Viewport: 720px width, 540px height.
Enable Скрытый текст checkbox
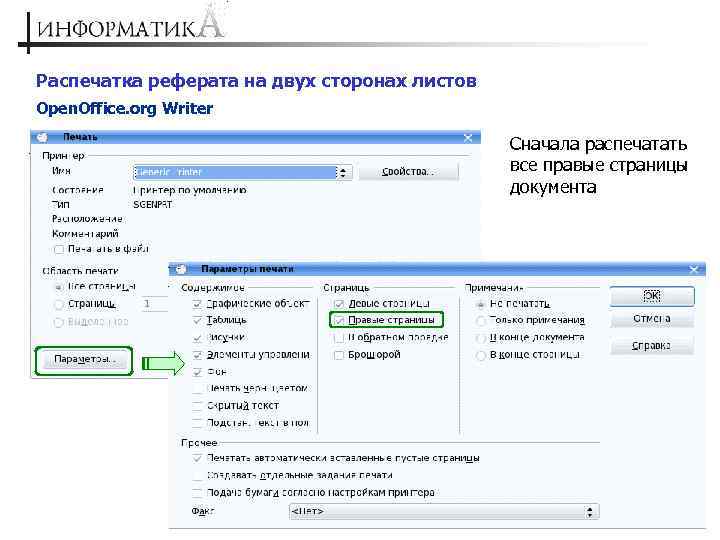197,406
